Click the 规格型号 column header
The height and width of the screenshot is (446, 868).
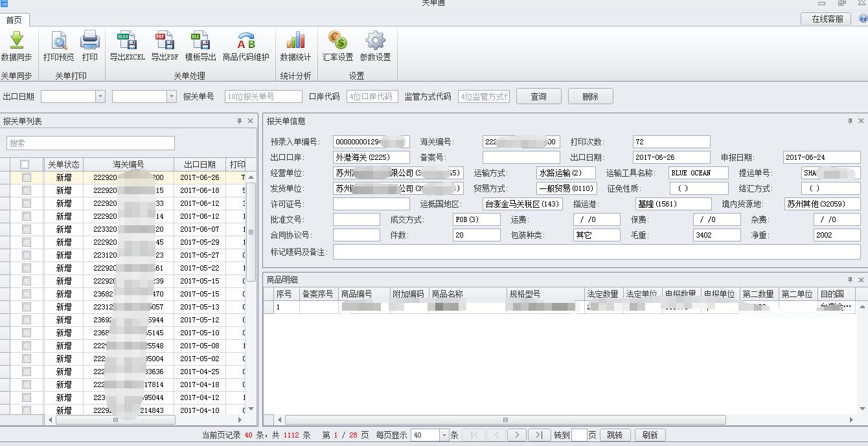(x=545, y=294)
